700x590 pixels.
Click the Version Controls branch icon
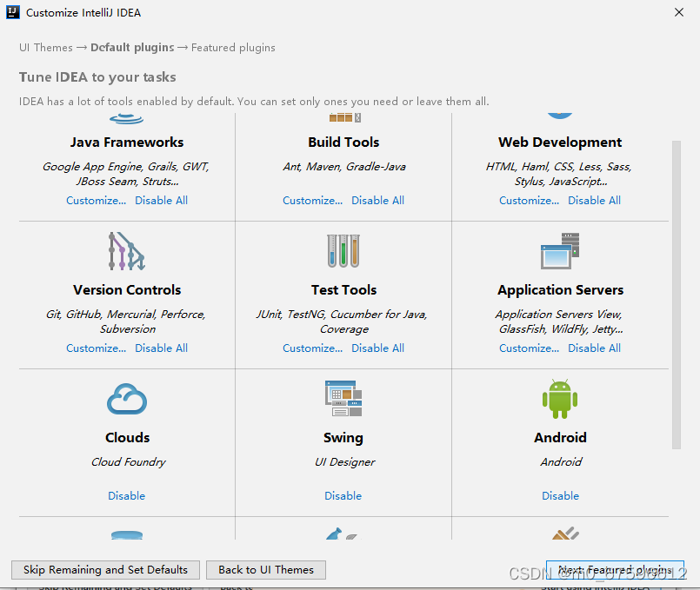[126, 251]
